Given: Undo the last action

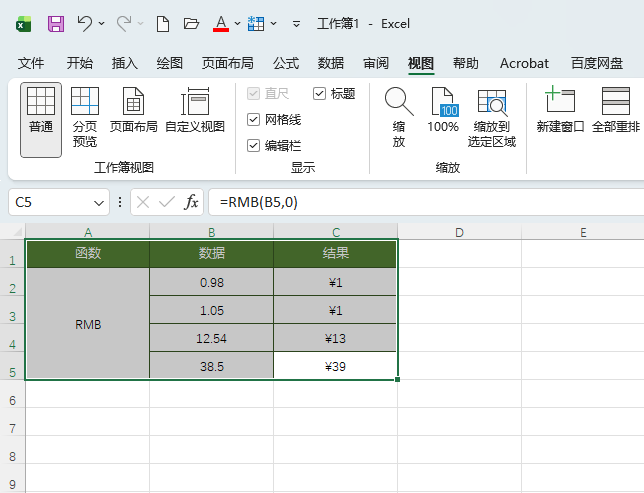Looking at the screenshot, I should tap(85, 24).
